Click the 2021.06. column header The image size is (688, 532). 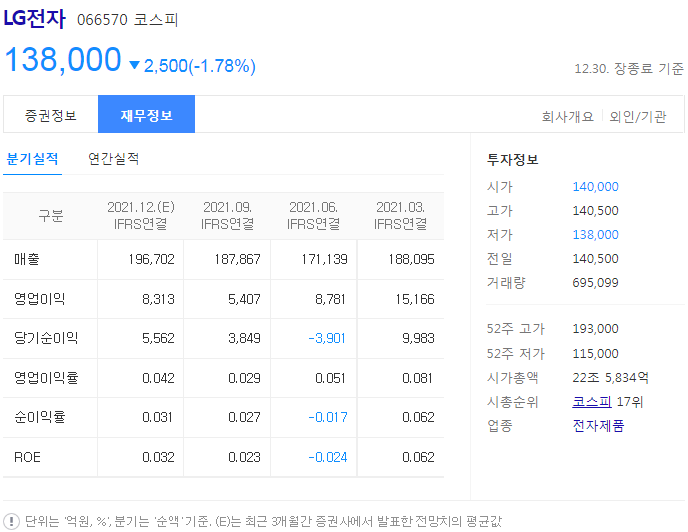coord(313,216)
